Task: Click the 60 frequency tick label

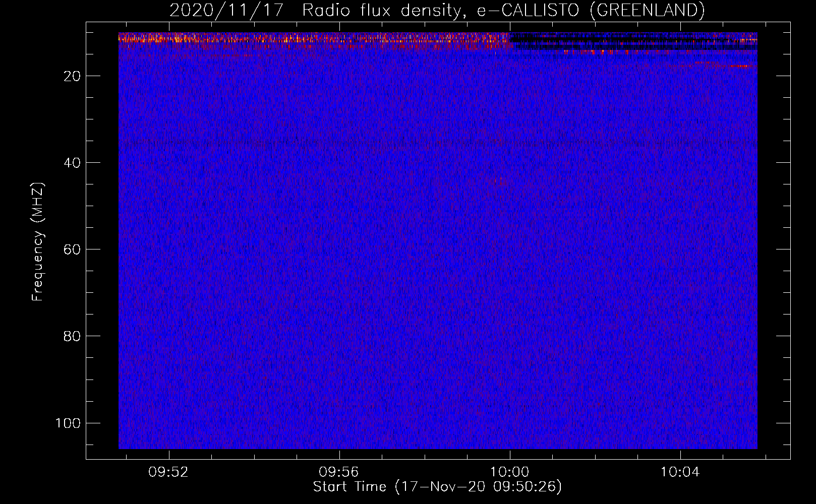Action: tap(72, 249)
